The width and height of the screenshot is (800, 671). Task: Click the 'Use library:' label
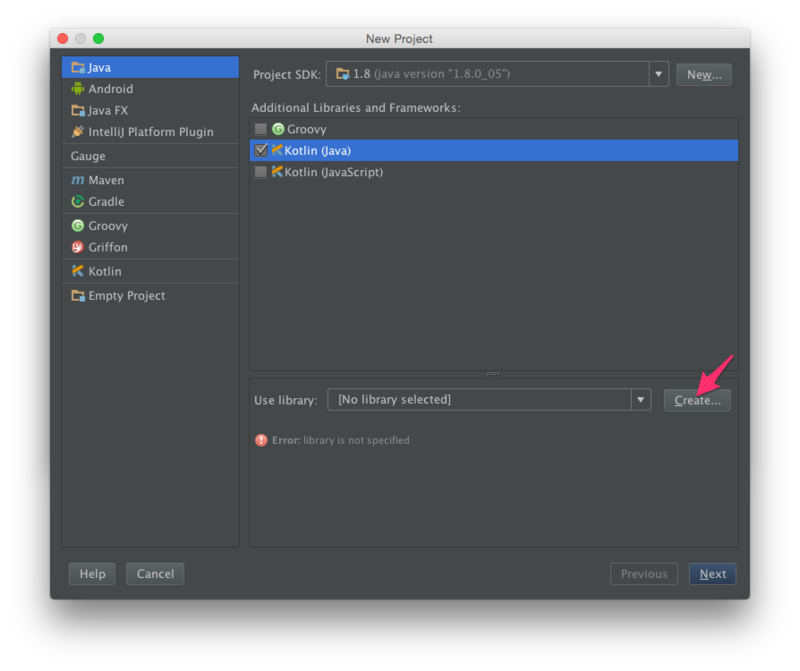[x=286, y=400]
